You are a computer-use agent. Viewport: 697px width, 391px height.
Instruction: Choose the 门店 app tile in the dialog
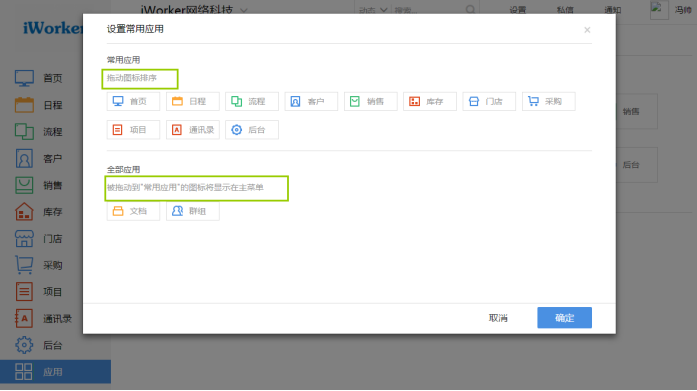489,101
